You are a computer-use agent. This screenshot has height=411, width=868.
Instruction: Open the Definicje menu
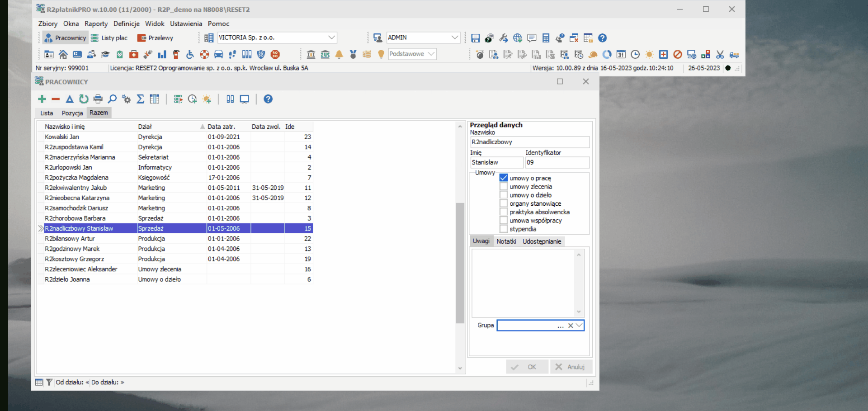126,24
